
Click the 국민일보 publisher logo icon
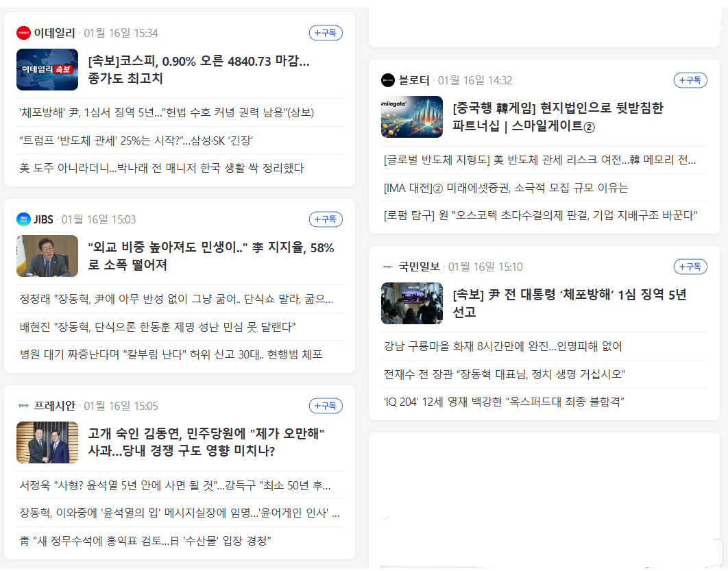click(388, 267)
